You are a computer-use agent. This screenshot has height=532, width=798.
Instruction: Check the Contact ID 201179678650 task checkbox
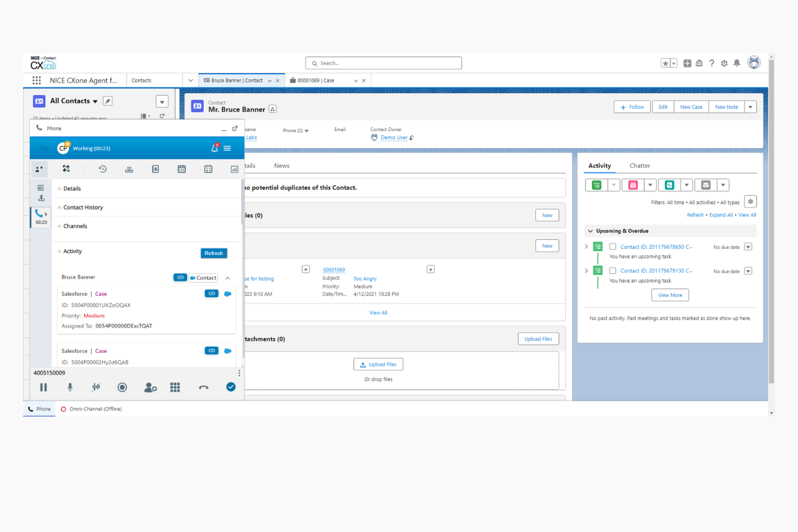point(613,246)
